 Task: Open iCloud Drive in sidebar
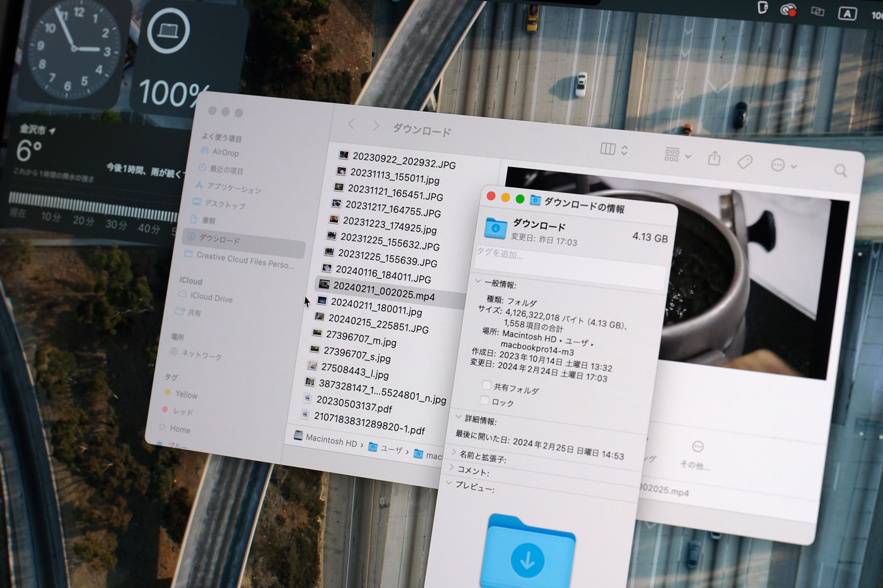(x=206, y=296)
